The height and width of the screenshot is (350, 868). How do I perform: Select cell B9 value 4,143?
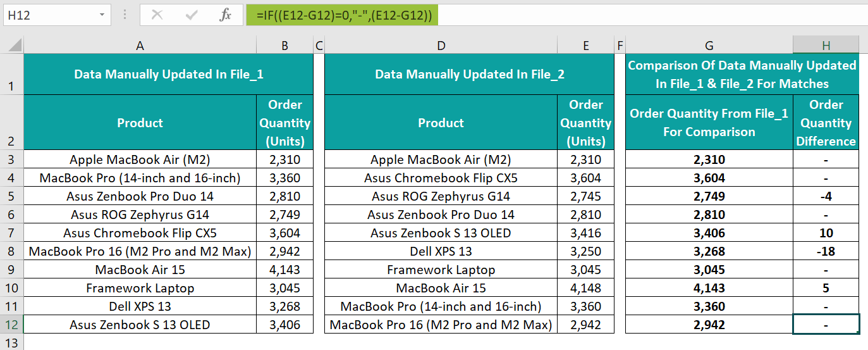[285, 270]
